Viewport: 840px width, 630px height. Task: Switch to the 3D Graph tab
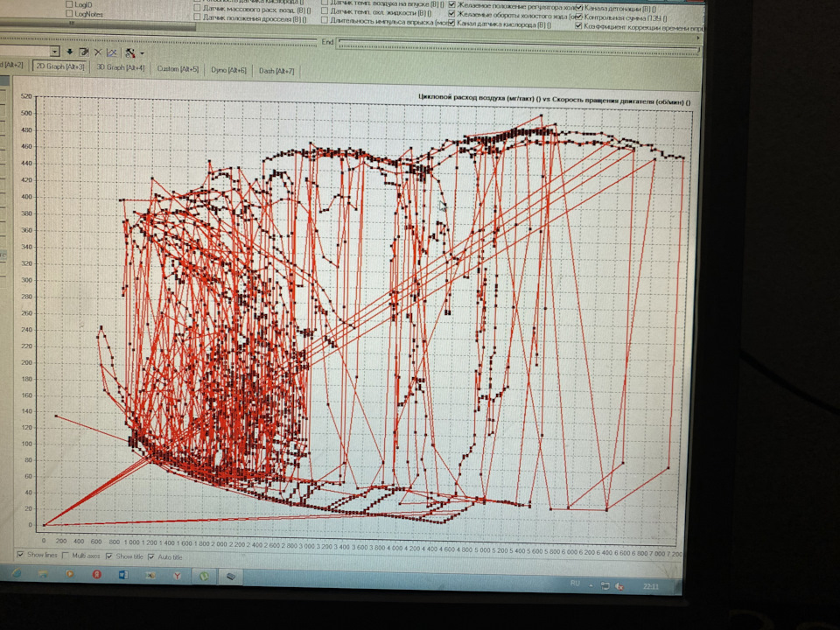121,67
